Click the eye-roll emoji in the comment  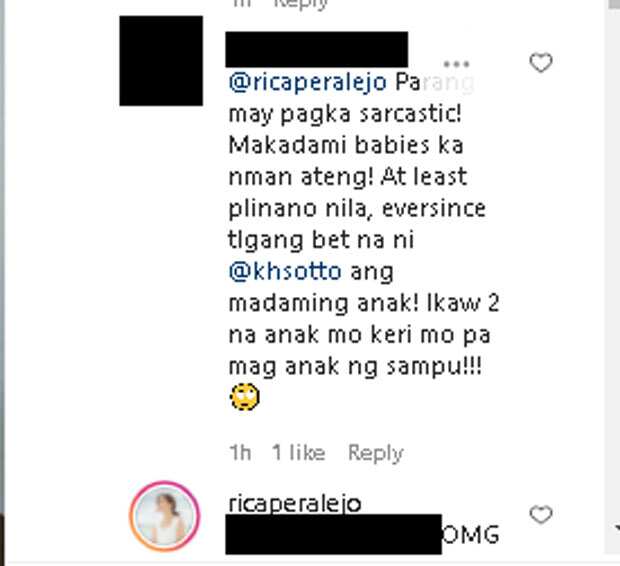coord(245,397)
